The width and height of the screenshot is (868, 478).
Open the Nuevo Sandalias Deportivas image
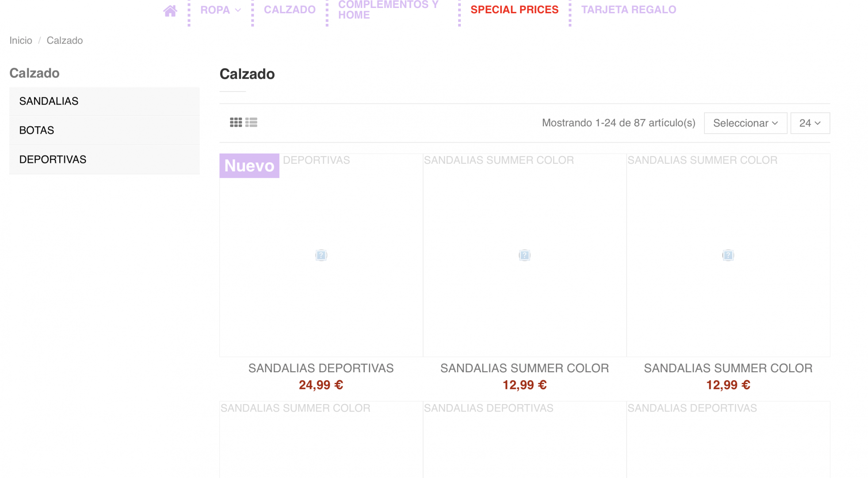pyautogui.click(x=321, y=255)
